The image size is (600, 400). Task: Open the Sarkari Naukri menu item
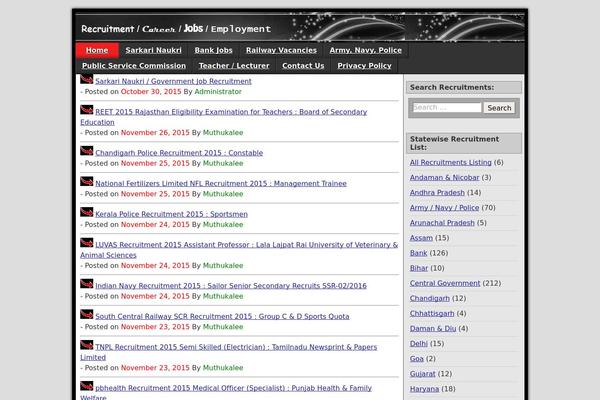coord(153,50)
